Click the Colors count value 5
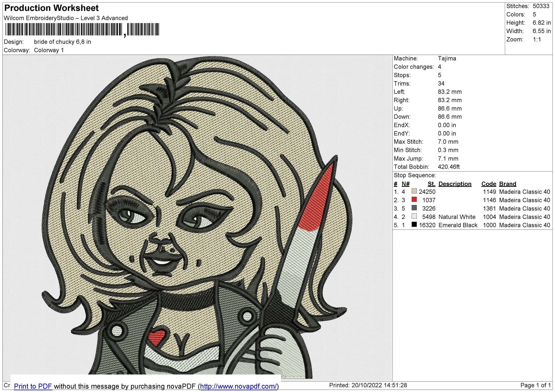This screenshot has width=555, height=392. click(534, 15)
